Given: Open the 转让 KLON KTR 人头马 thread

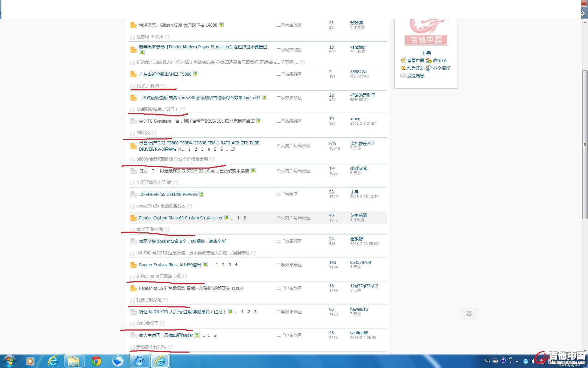Looking at the screenshot, I should coord(182,312).
